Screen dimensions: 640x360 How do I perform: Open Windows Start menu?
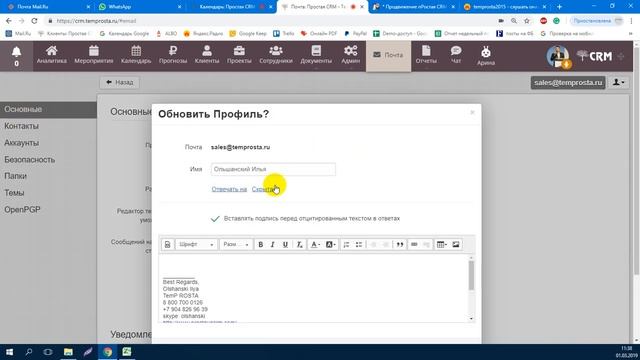[9, 352]
